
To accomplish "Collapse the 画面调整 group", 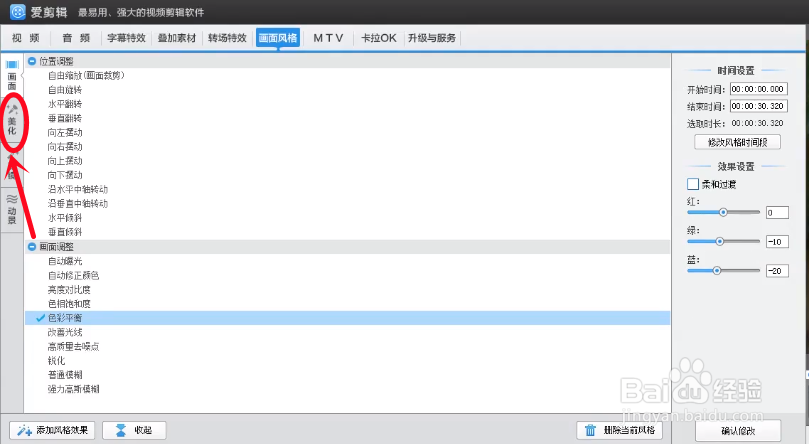I will coord(32,247).
